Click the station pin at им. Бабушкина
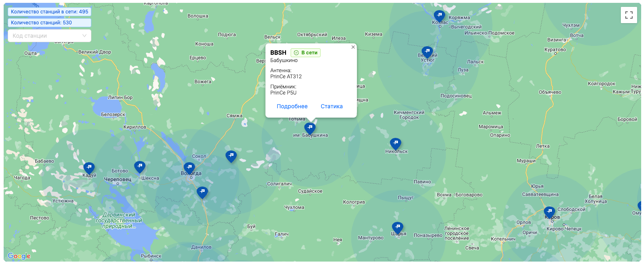Viewport: 644px width, 264px height. pos(310,129)
